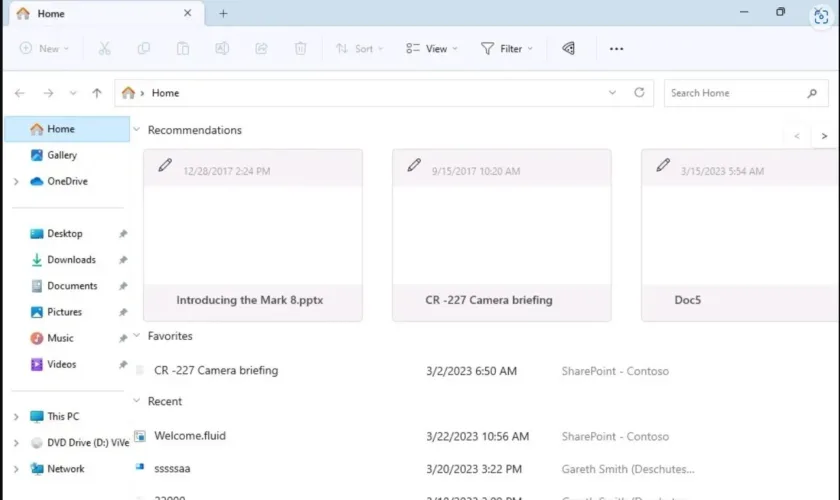Open the Desktop quick access folder
Viewport: 840px width, 500px height.
tap(64, 234)
